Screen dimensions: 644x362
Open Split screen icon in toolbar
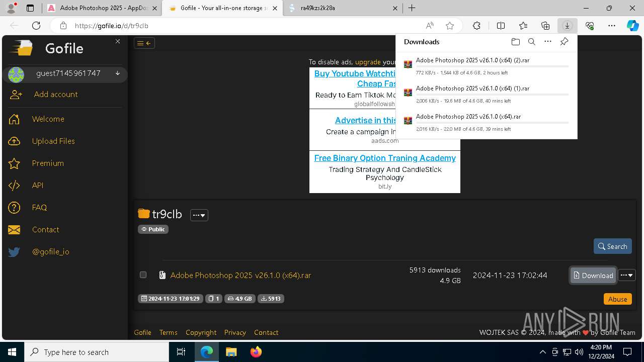coord(501,26)
